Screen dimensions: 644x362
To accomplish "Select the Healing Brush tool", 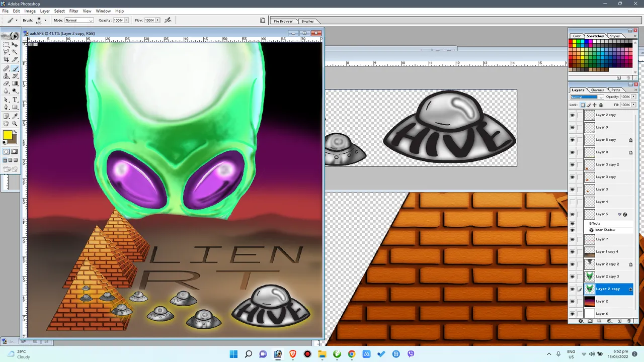I will (6, 68).
